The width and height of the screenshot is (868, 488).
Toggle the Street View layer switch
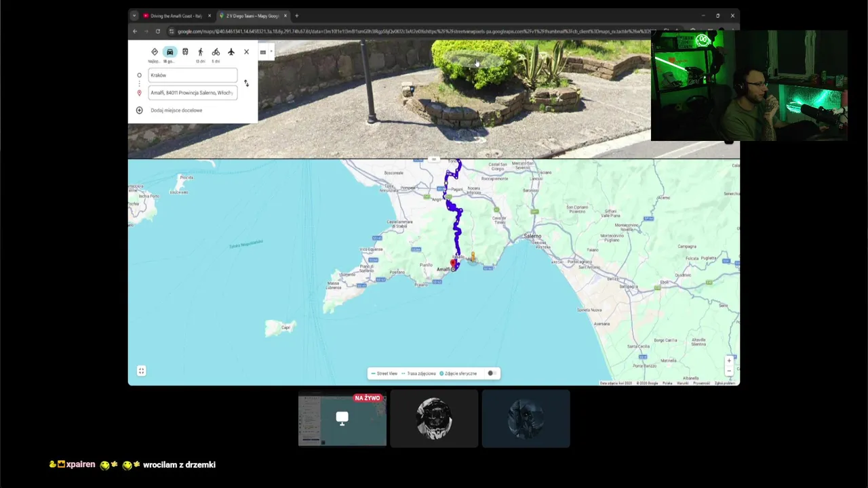[492, 373]
